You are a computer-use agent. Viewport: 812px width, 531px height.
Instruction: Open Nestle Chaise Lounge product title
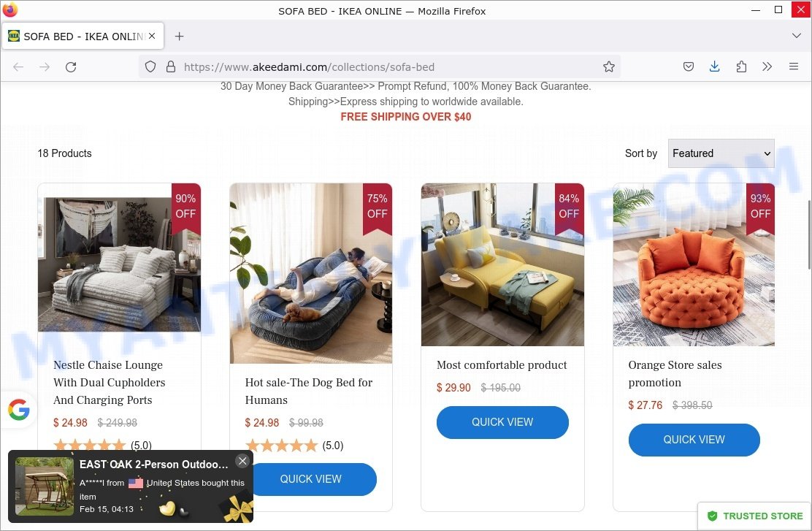point(110,382)
